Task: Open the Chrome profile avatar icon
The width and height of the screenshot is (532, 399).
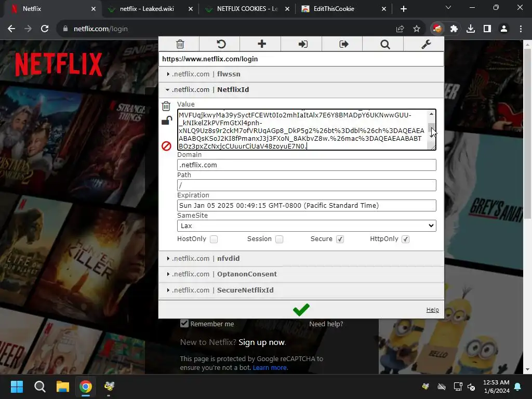Action: point(504,29)
